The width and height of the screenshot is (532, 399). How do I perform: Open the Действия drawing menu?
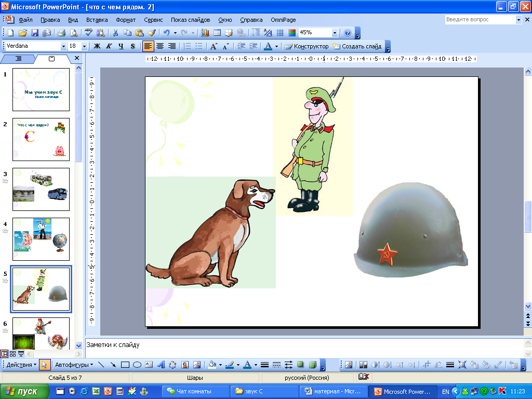pyautogui.click(x=21, y=365)
